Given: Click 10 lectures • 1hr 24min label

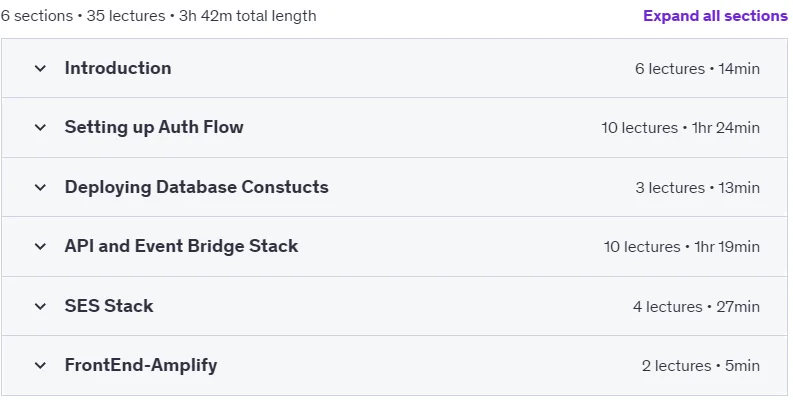Looking at the screenshot, I should [680, 127].
